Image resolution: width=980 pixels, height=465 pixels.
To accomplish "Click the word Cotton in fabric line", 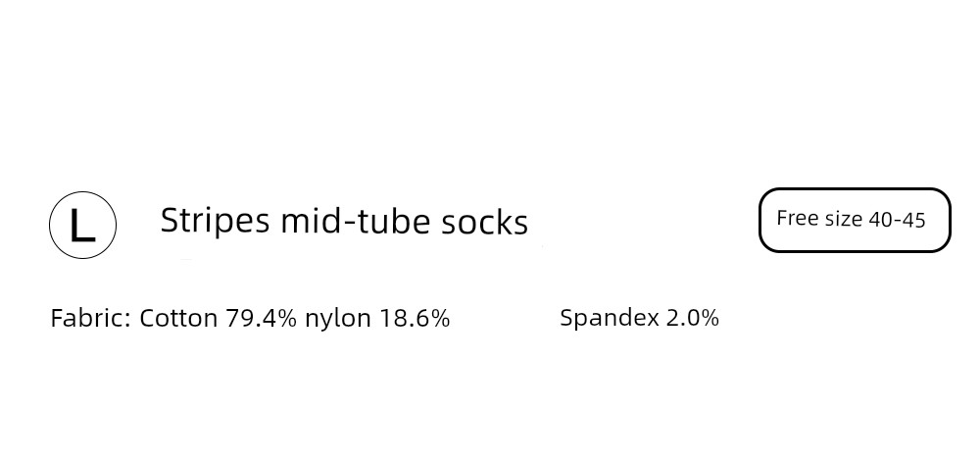I will pos(178,318).
